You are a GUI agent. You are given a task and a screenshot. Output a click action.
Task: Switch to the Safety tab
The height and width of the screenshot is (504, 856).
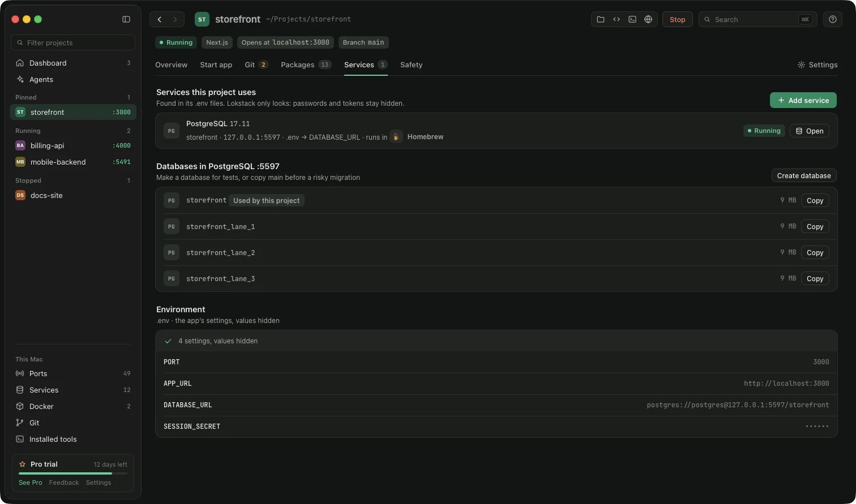[411, 64]
